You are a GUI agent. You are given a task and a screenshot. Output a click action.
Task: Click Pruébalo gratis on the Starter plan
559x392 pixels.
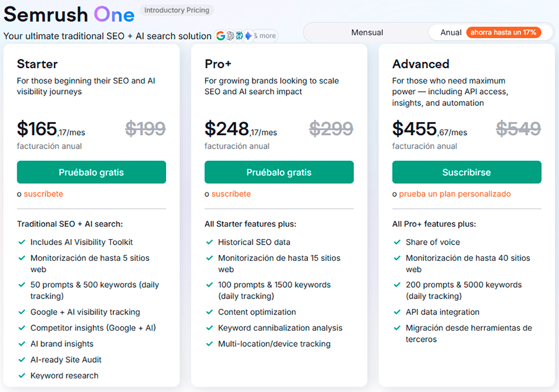91,172
